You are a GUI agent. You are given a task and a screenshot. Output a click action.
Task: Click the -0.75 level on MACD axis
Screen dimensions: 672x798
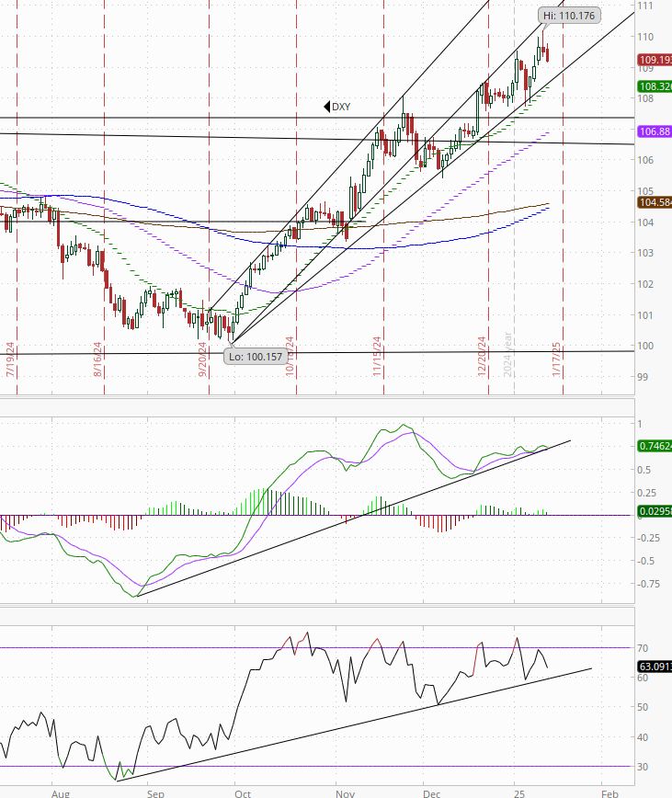[650, 584]
